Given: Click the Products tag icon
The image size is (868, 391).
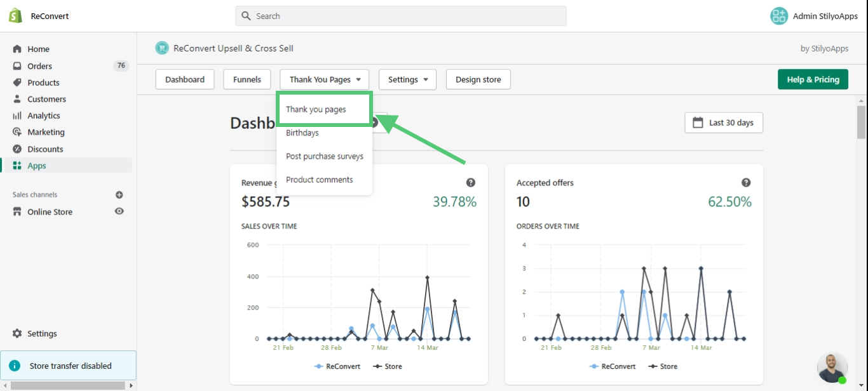Looking at the screenshot, I should 17,83.
